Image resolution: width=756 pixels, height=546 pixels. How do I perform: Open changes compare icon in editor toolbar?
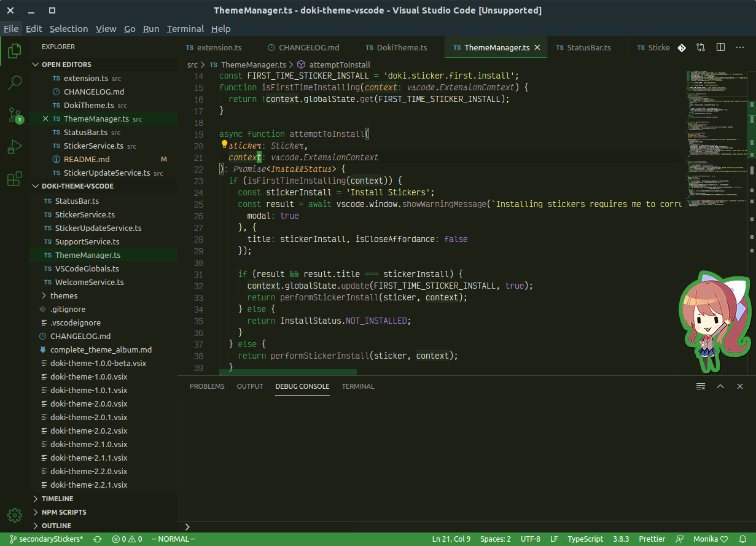[701, 47]
